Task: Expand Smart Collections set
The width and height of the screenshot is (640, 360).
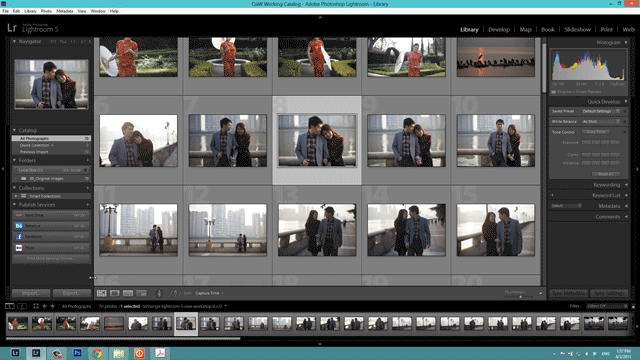Action: coord(16,196)
